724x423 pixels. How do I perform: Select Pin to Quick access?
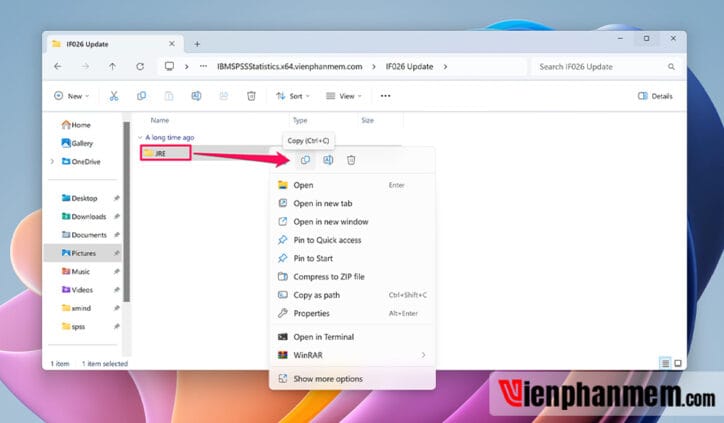click(x=352, y=240)
